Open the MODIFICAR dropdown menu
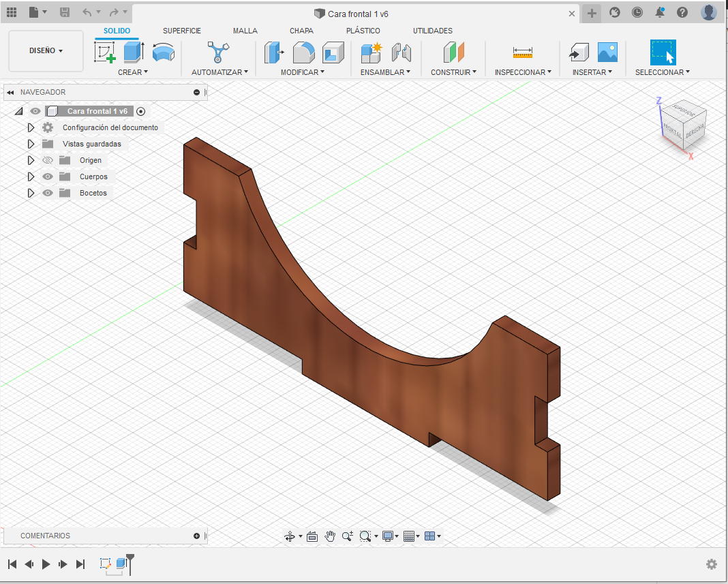Viewport: 728px width, 584px height. pyautogui.click(x=303, y=72)
